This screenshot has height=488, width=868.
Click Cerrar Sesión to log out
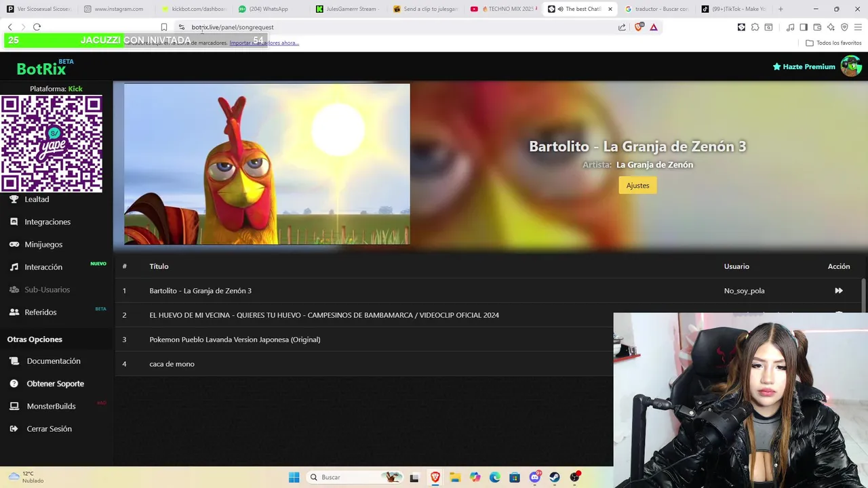[50, 428]
